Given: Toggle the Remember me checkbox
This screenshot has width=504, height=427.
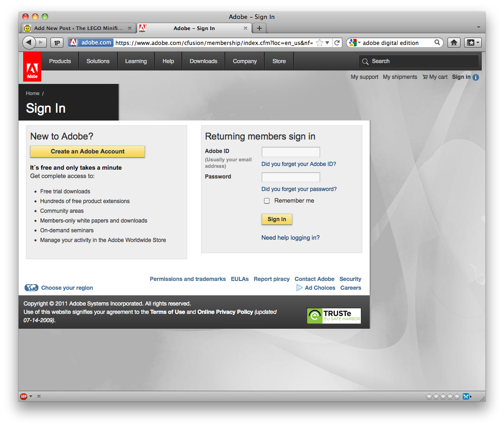Looking at the screenshot, I should (x=267, y=201).
